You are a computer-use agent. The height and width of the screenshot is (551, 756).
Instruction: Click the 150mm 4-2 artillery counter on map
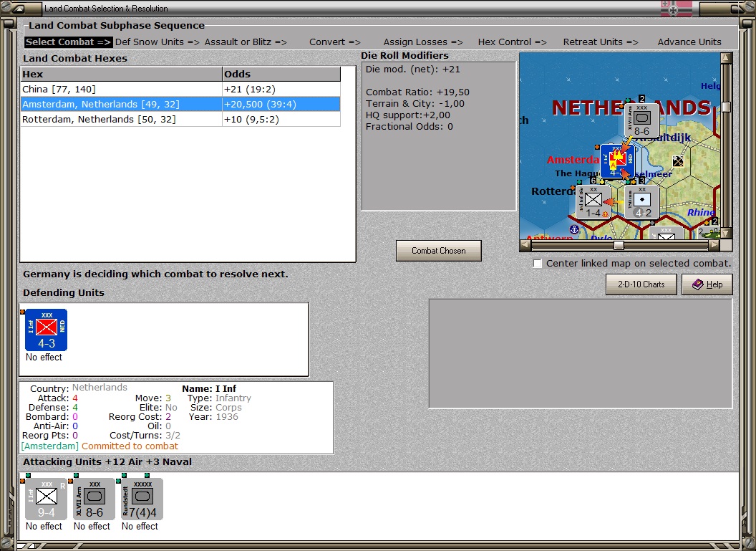[641, 201]
